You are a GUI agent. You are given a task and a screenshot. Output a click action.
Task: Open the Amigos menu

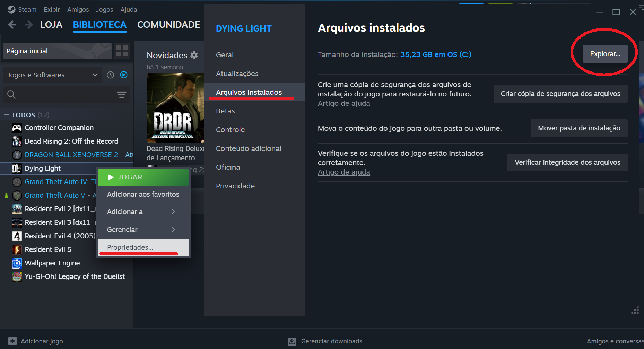(x=78, y=10)
